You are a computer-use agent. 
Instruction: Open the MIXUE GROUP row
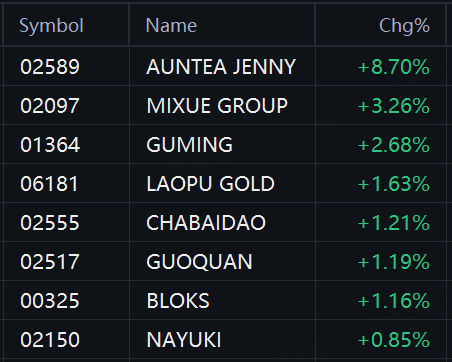(x=225, y=106)
